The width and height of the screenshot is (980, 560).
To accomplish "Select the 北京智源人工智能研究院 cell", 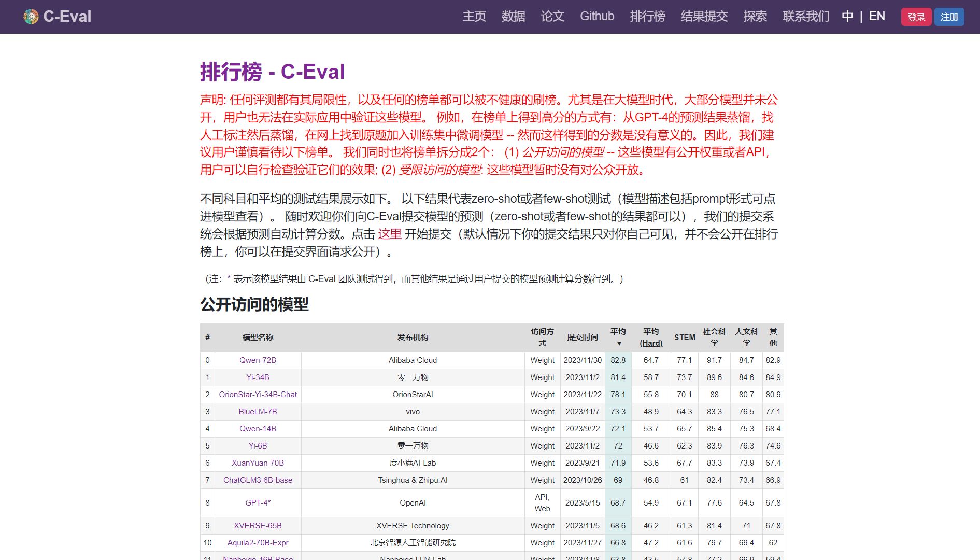I will [x=413, y=543].
